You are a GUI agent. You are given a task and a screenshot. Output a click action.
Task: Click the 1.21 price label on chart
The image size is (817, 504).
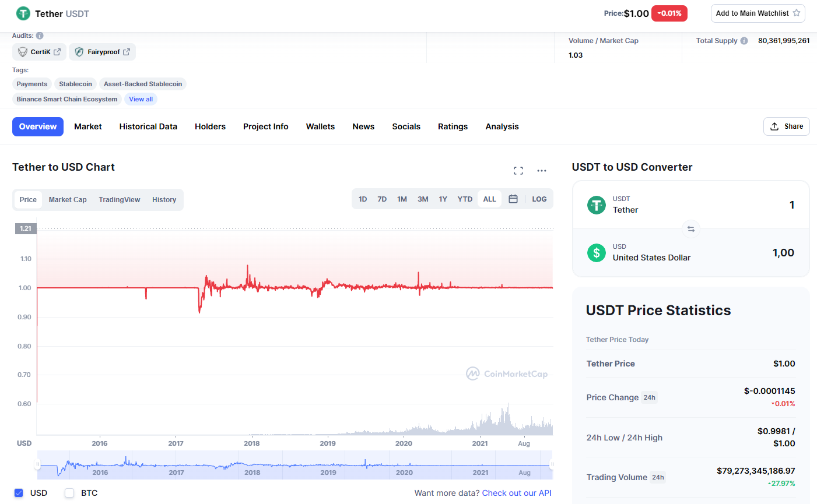[x=26, y=228]
